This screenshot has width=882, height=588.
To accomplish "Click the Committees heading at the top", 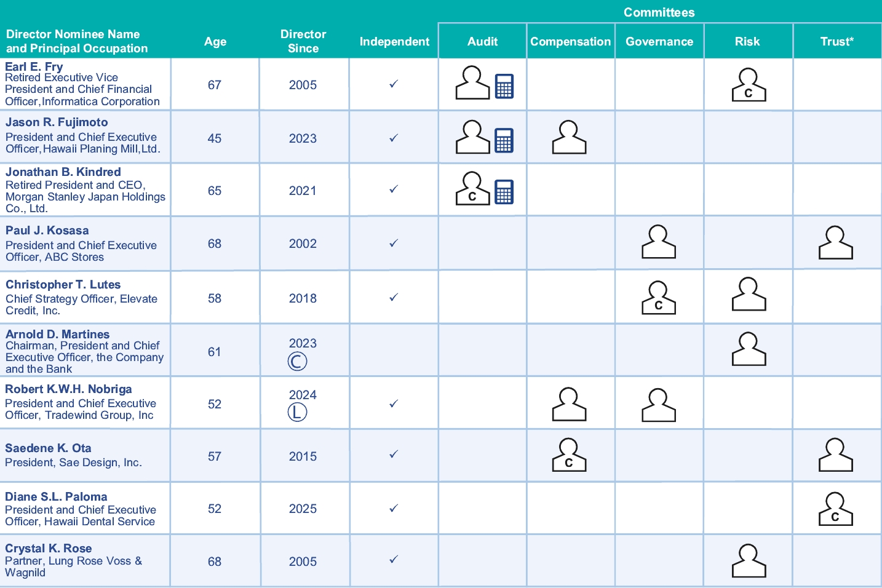I will pyautogui.click(x=659, y=12).
